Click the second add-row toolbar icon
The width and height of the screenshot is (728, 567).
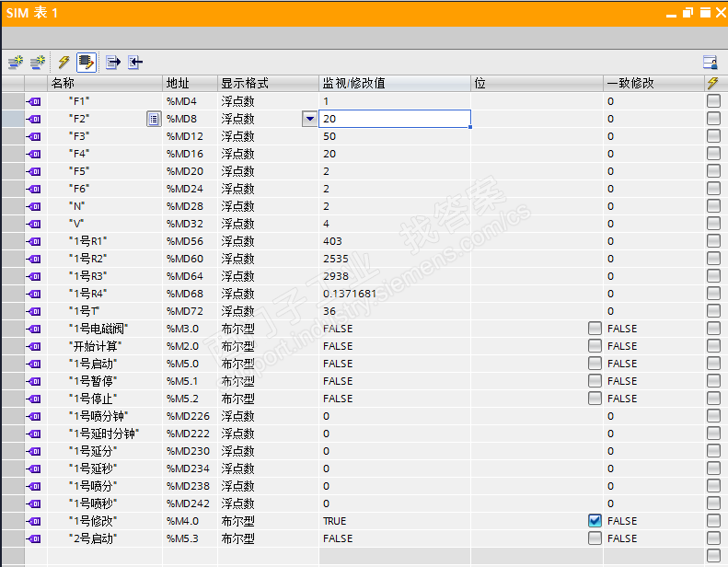[38, 62]
